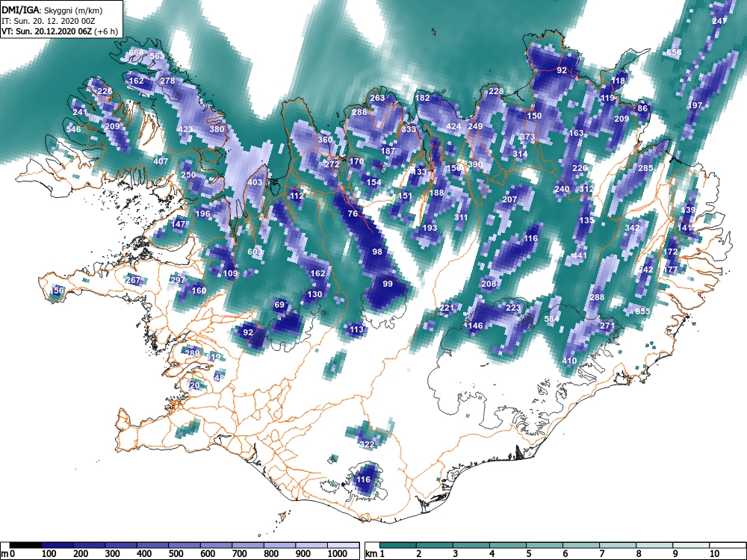
Task: Pick the dark teal swatch between 1 and 2 km
Action: coord(398,545)
